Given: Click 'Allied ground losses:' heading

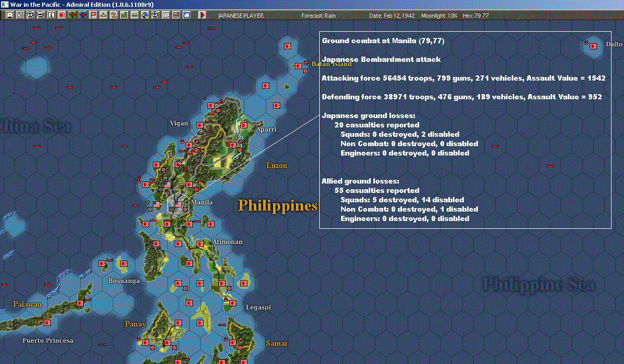Looking at the screenshot, I should tap(360, 181).
